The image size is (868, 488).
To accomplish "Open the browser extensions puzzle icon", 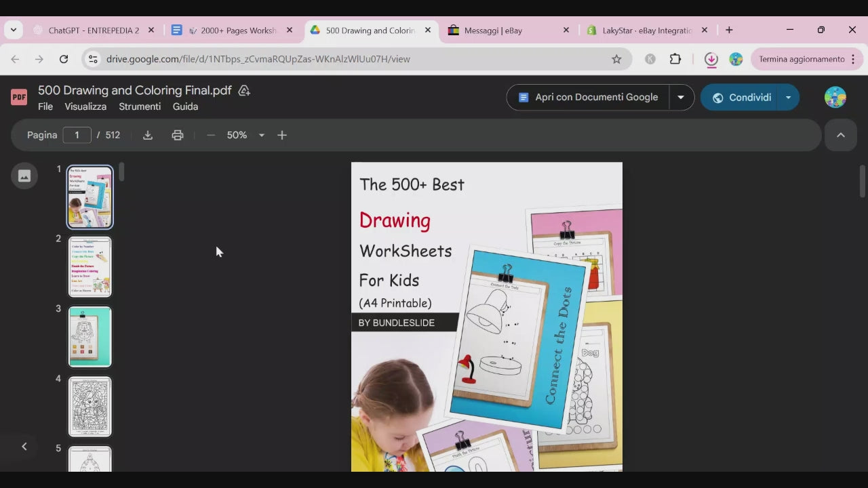I will click(675, 59).
